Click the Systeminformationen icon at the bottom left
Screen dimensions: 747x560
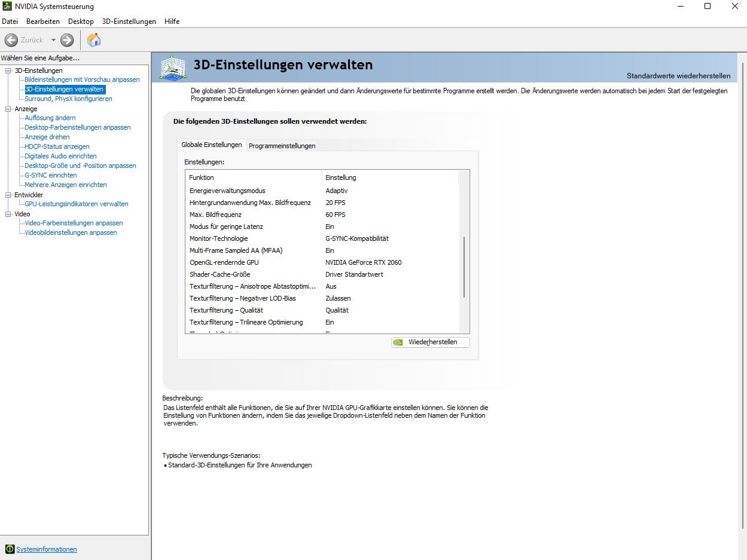pos(10,549)
